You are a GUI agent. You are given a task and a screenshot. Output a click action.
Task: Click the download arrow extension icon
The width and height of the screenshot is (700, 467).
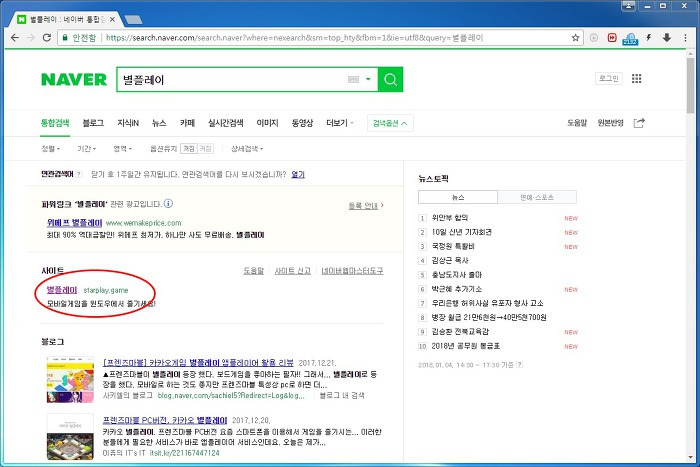pos(667,38)
